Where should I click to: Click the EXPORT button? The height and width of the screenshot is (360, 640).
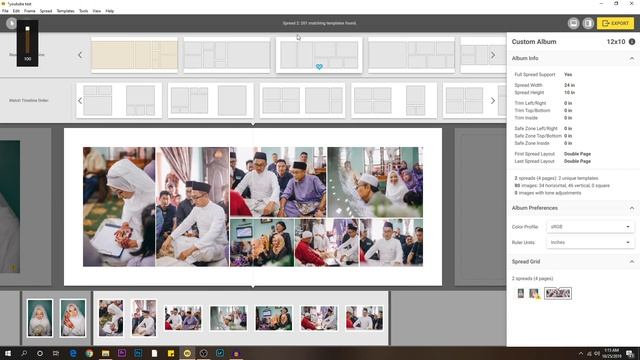pos(616,23)
